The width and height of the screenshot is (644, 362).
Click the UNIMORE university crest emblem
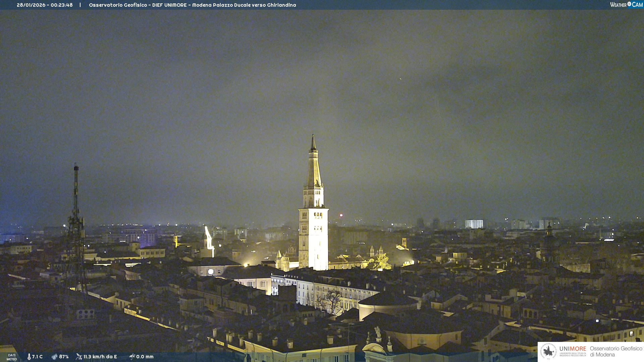point(548,351)
